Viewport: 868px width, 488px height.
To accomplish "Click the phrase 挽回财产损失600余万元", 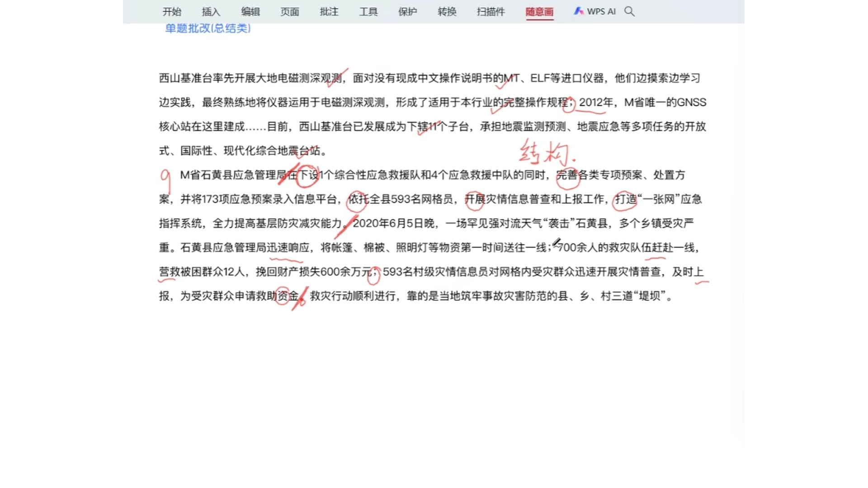I will coord(314,272).
